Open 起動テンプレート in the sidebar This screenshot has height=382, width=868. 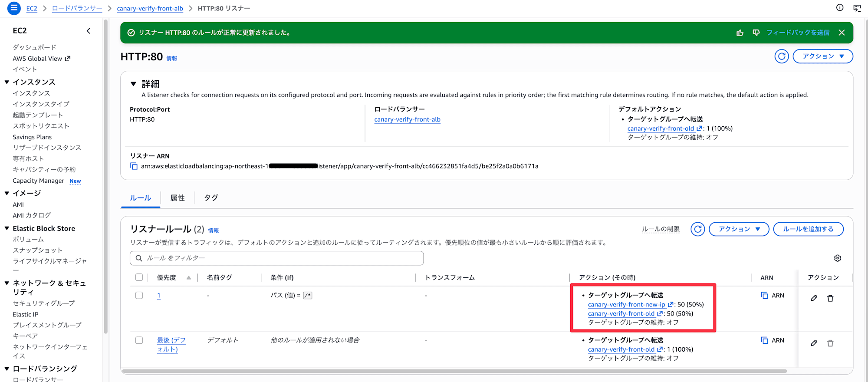(x=38, y=115)
